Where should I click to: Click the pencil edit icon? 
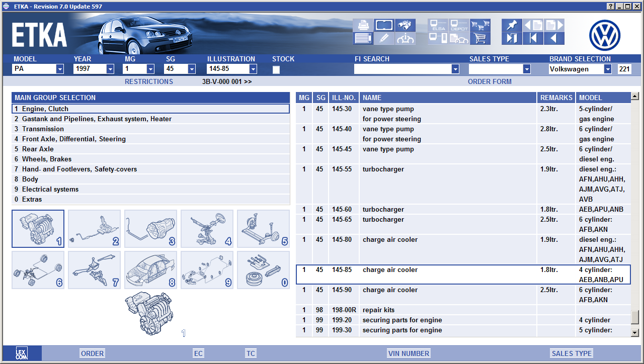[384, 39]
